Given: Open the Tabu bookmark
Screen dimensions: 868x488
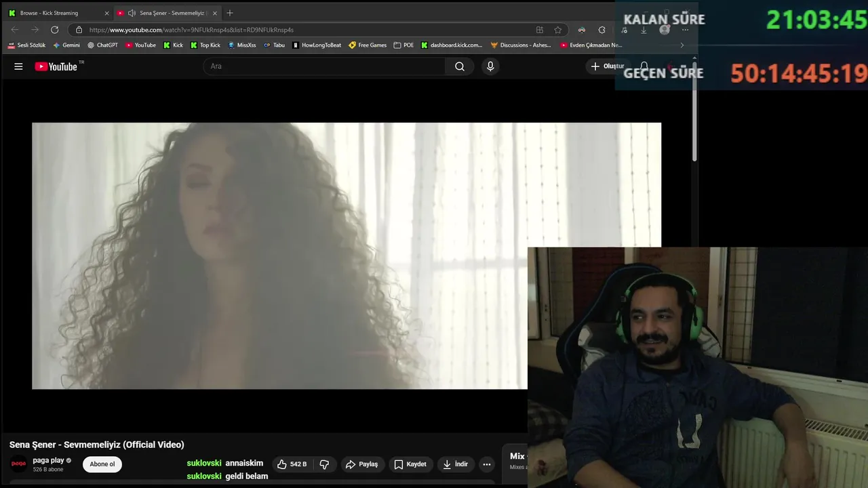Looking at the screenshot, I should point(274,45).
